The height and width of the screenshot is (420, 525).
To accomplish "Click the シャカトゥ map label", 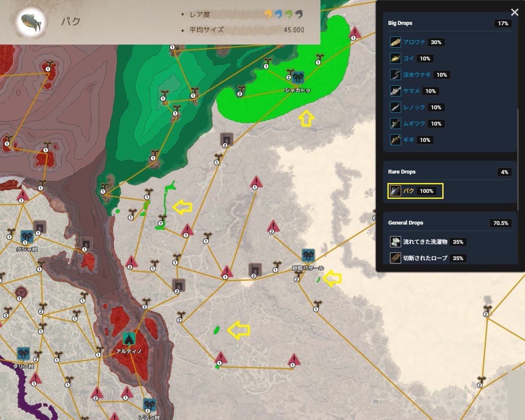I will [x=297, y=91].
